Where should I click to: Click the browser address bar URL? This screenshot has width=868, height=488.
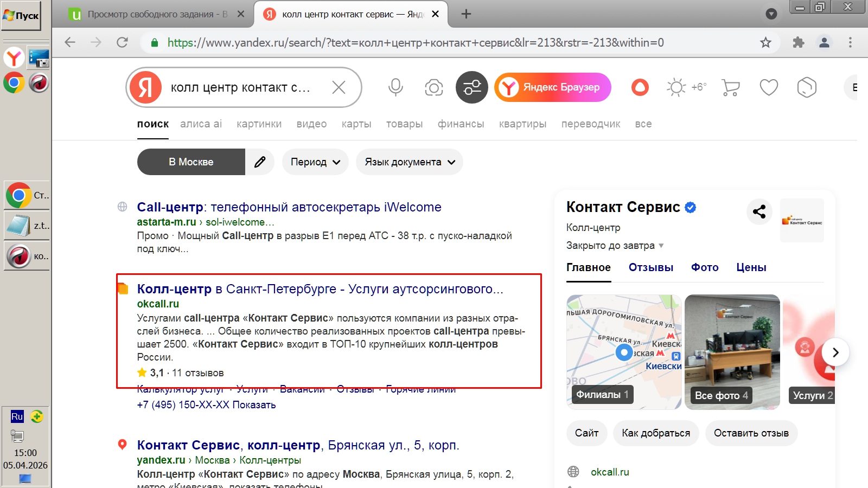click(x=416, y=42)
